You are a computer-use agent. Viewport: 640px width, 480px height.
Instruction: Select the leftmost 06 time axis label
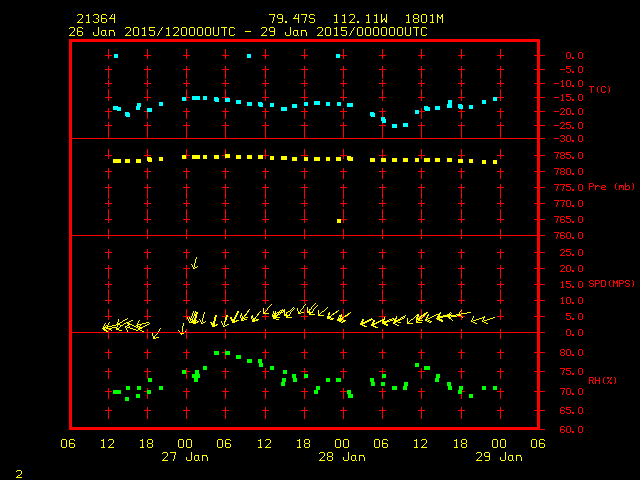pyautogui.click(x=68, y=444)
